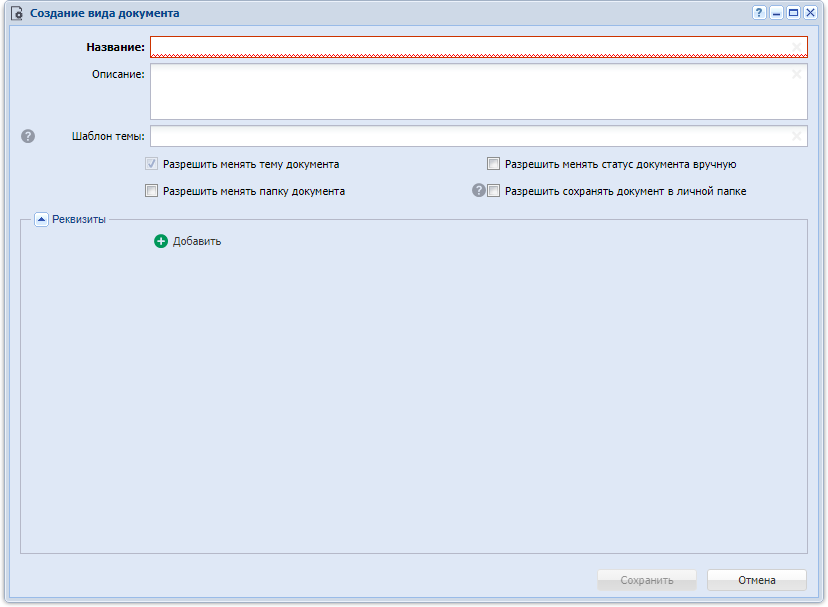Click the Сохранить button
Viewport: 828px width, 607px height.
pyautogui.click(x=646, y=580)
